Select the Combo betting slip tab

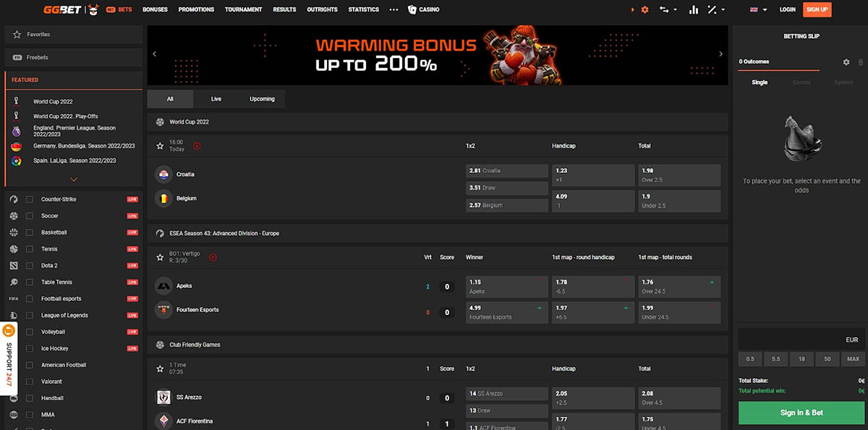(801, 83)
